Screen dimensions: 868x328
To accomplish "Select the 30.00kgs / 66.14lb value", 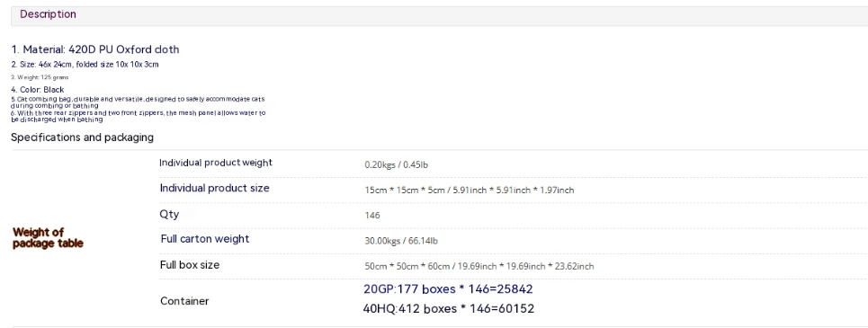I will [x=402, y=241].
